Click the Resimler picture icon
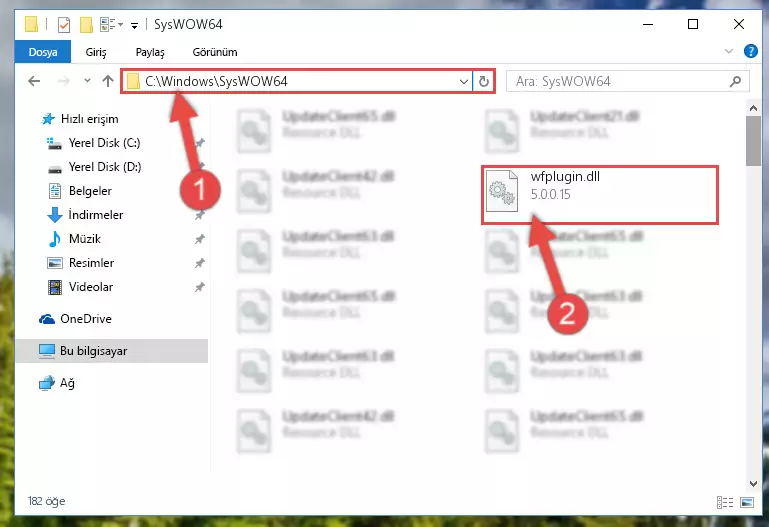Image resolution: width=769 pixels, height=527 pixels. (54, 263)
